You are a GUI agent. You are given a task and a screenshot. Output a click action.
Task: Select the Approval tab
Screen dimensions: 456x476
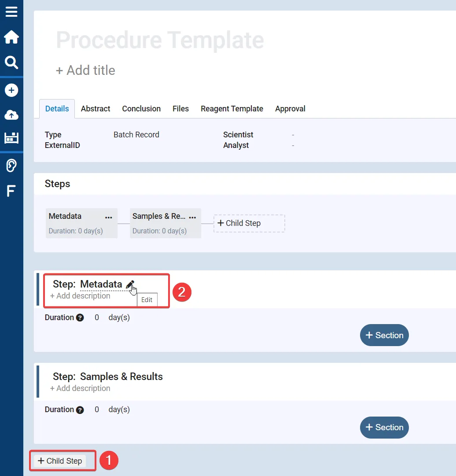click(x=290, y=109)
